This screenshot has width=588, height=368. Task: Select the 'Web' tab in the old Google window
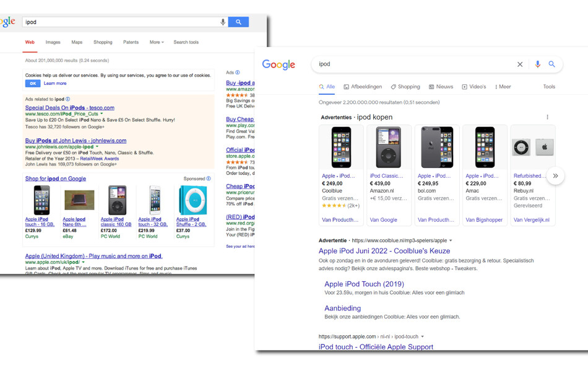(30, 42)
